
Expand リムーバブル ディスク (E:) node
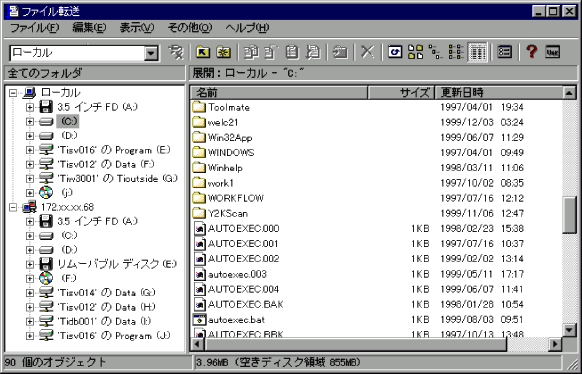coord(30,264)
